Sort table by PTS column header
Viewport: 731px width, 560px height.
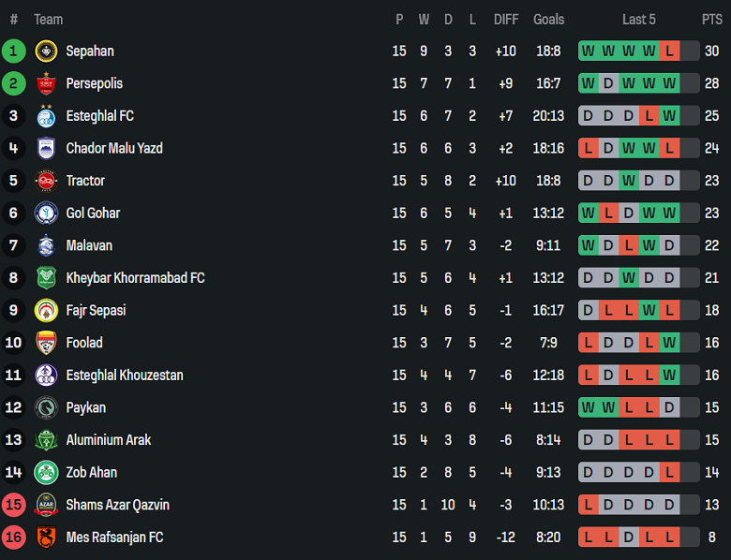[711, 20]
